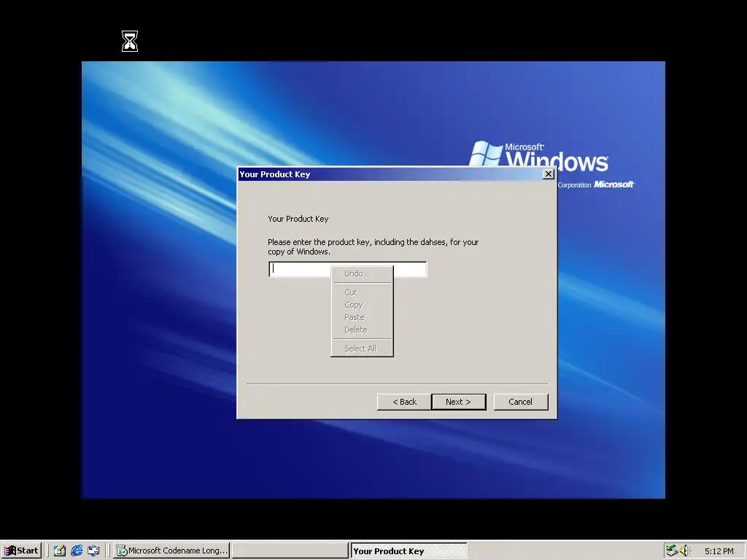Click the notepad icon next to Start
Viewport: 747px width, 560px height.
pyautogui.click(x=60, y=551)
